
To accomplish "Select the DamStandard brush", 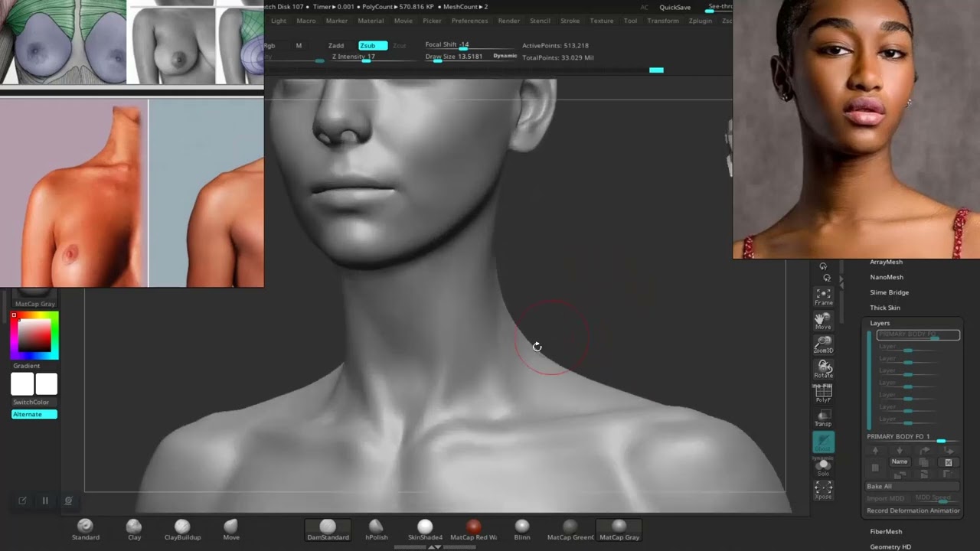I will click(328, 530).
